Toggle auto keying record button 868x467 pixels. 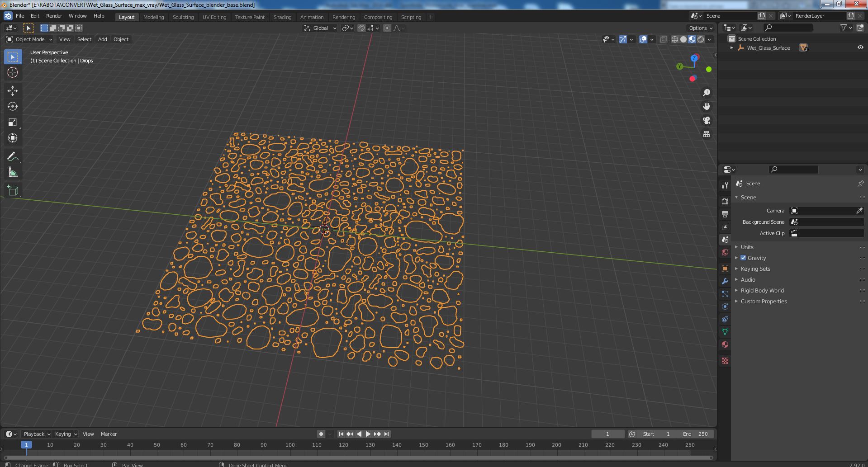321,434
